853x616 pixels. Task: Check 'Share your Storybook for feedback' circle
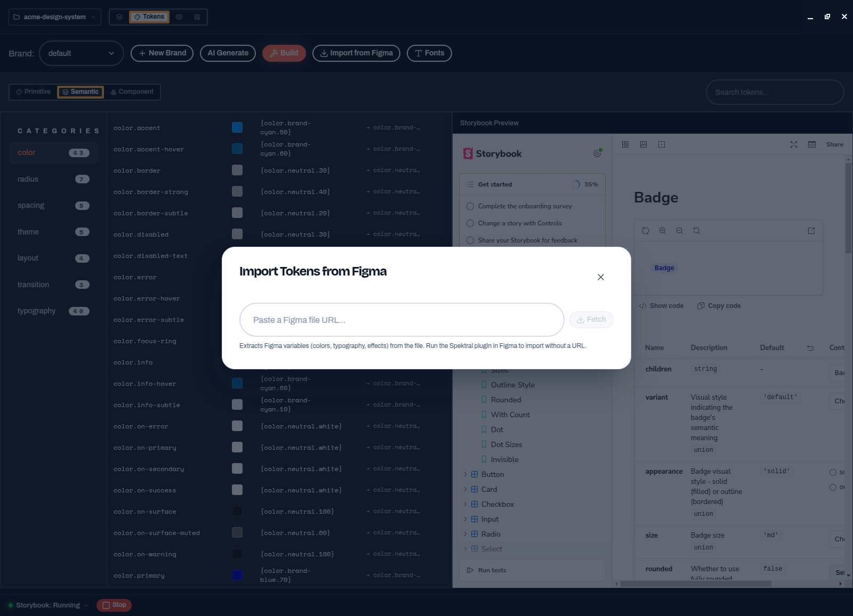(470, 240)
